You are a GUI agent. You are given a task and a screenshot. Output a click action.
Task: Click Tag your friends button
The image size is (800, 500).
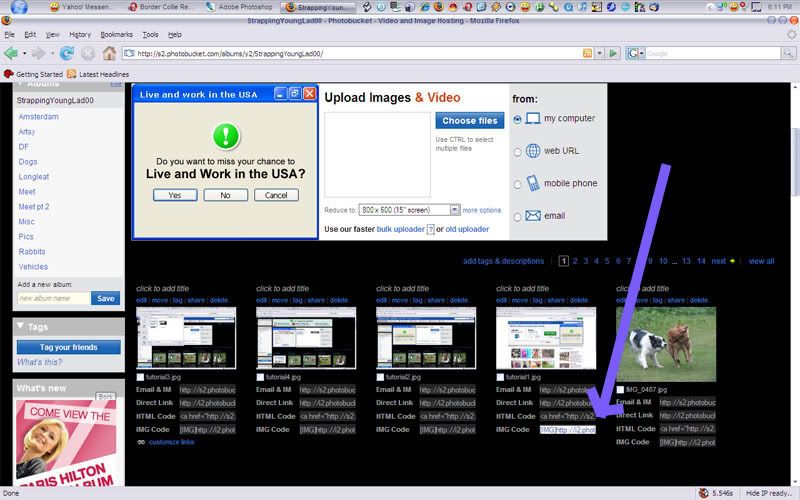pos(69,347)
